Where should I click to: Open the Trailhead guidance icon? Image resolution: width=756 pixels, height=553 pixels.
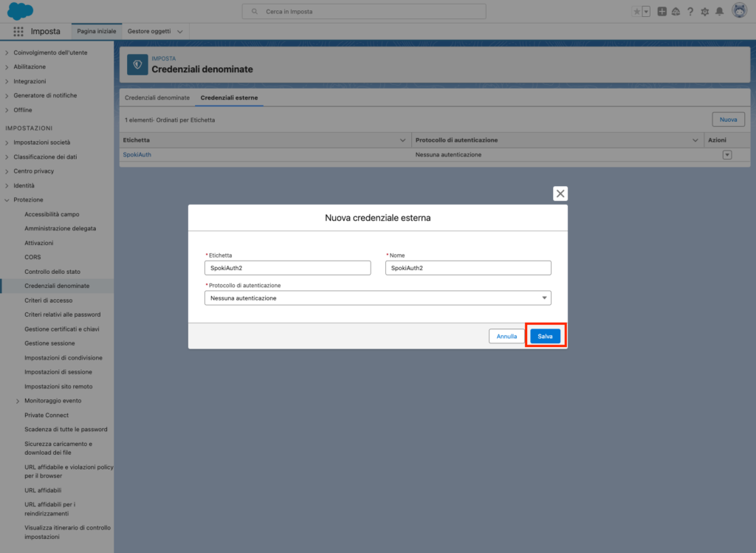pyautogui.click(x=676, y=11)
